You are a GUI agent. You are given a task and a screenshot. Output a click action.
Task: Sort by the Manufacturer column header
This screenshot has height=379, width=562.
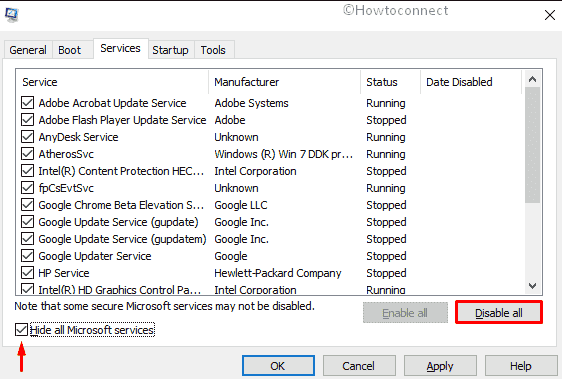(x=284, y=82)
